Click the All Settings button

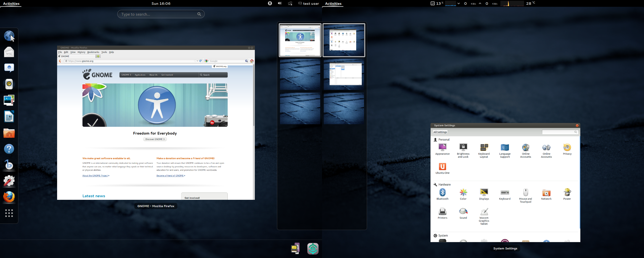(440, 132)
